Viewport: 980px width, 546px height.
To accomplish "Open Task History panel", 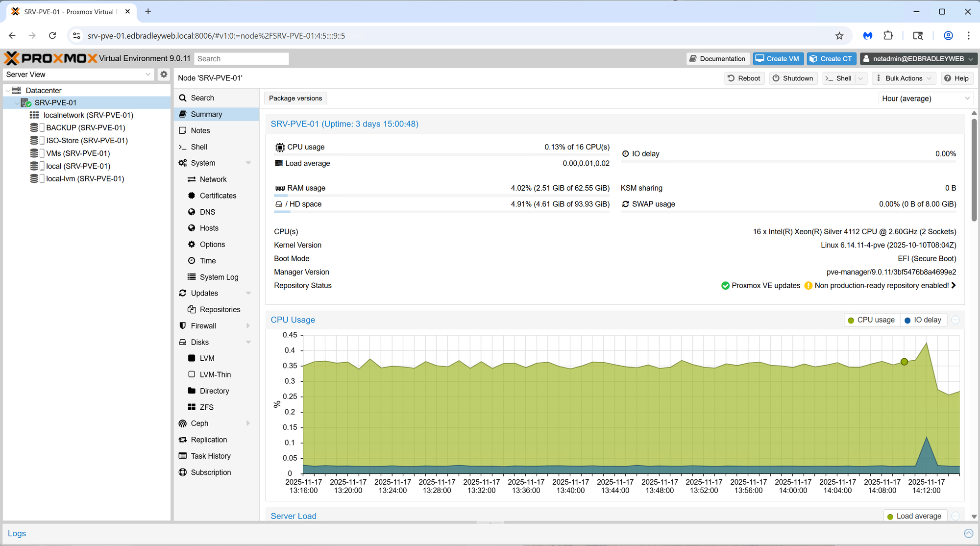I will [210, 456].
